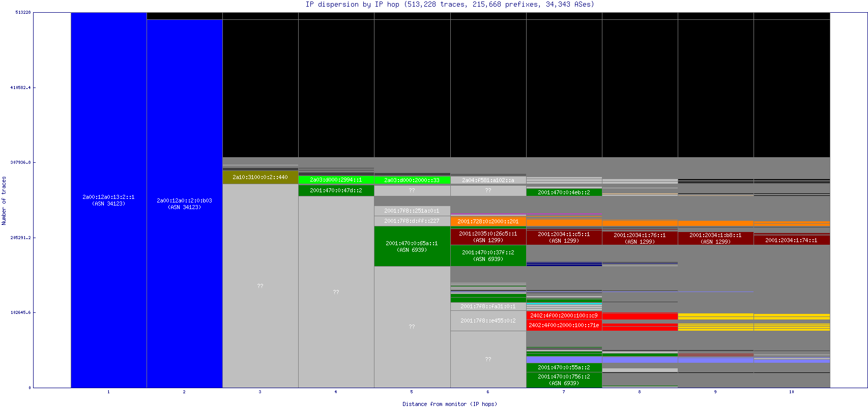Click the y-axis value 410582.4

click(x=20, y=88)
